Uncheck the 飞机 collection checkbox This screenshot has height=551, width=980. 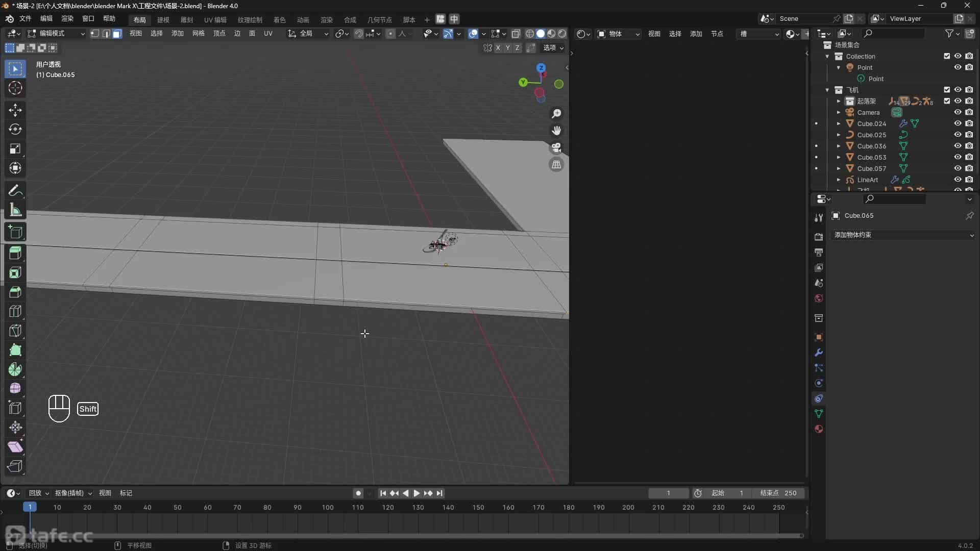(947, 90)
